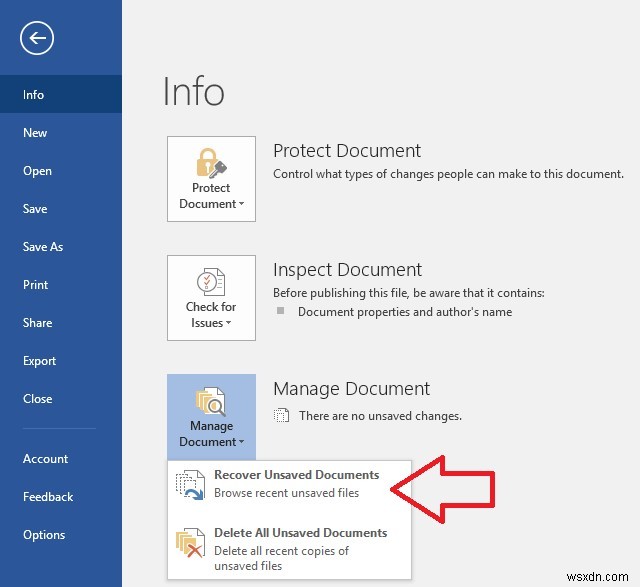Click the Manage Document magnifier icon

click(x=211, y=401)
